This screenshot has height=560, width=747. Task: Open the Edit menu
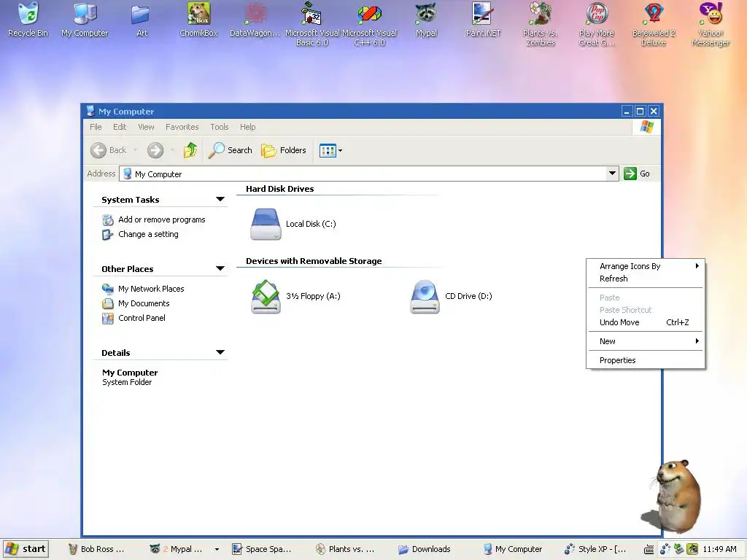coord(120,127)
